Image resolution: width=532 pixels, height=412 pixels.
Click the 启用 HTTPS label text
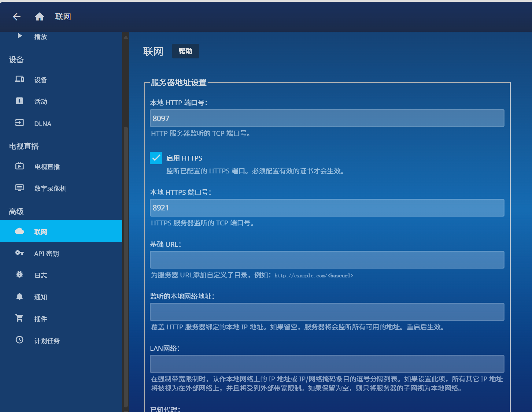coord(184,158)
